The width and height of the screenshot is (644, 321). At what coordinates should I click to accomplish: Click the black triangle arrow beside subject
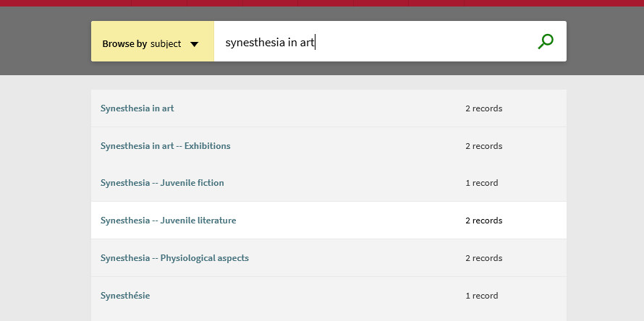(194, 44)
